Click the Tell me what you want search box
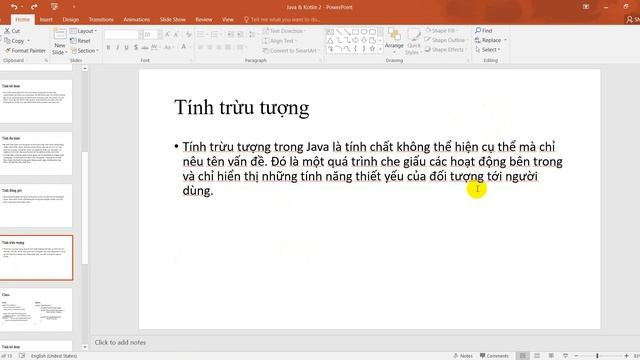Viewport: 640px width, 360px height. pos(282,20)
